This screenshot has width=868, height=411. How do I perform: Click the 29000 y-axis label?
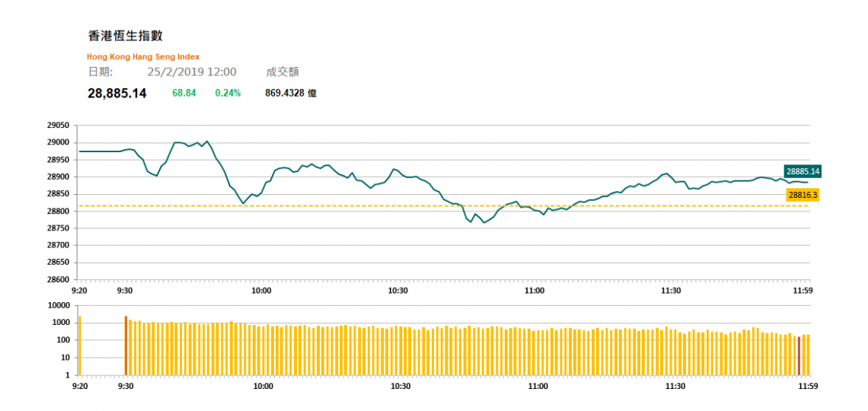coord(59,143)
